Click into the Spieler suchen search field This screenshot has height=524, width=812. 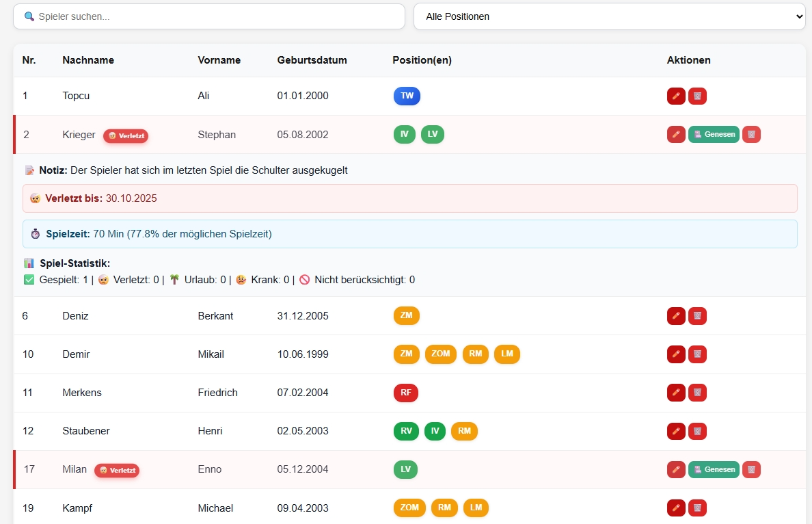coord(209,16)
